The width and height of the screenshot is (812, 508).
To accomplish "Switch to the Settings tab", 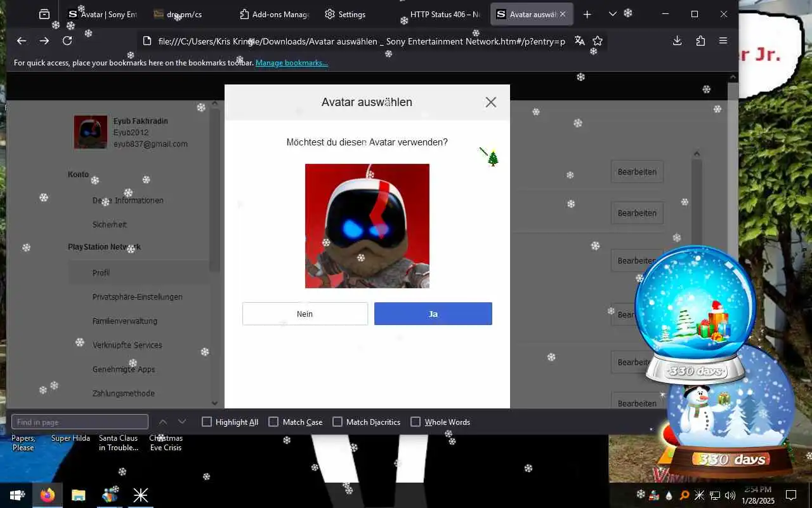I will [x=359, y=14].
